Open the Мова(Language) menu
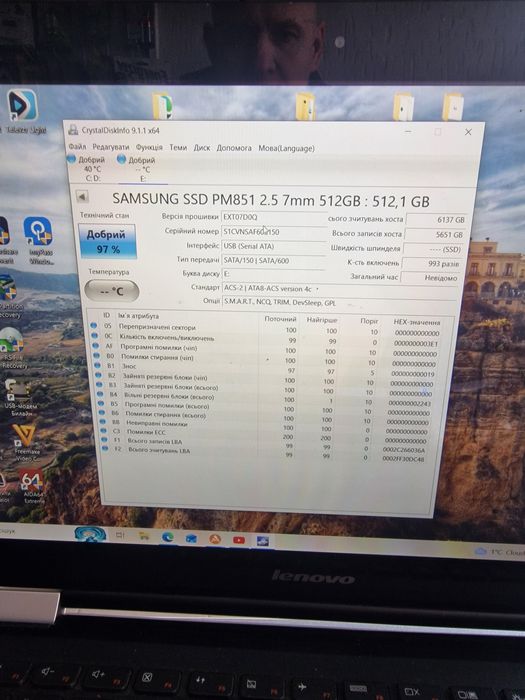This screenshot has width=525, height=700. pos(286,148)
